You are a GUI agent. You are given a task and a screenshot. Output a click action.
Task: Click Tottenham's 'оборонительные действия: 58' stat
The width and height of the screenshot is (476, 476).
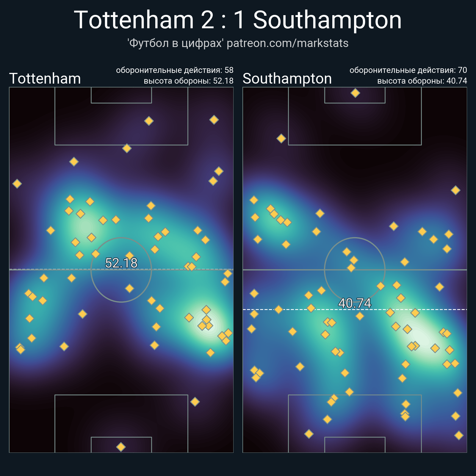[175, 70]
